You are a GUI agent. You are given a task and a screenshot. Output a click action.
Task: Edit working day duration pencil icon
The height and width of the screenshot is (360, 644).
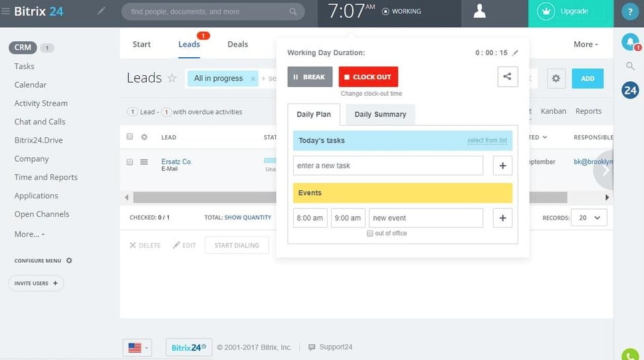[515, 53]
